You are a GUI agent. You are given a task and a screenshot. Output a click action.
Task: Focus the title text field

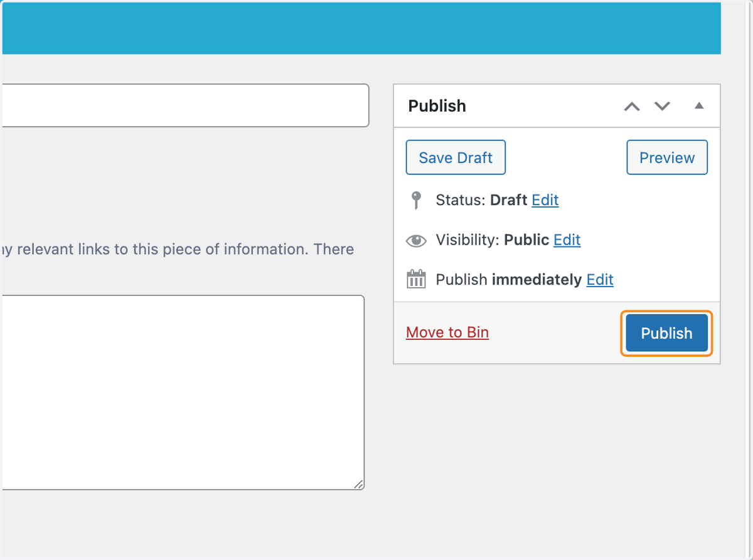pyautogui.click(x=184, y=105)
